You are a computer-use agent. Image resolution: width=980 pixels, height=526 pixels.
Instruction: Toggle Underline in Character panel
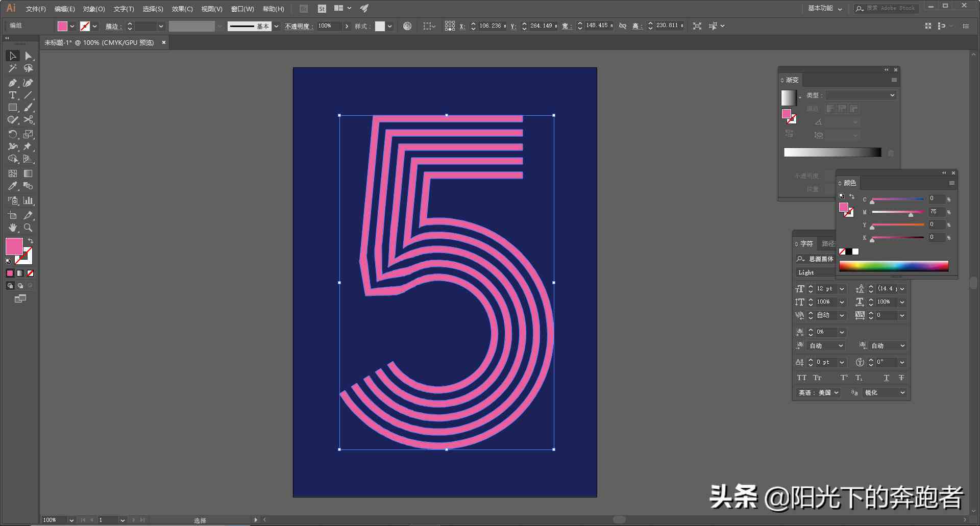click(886, 378)
